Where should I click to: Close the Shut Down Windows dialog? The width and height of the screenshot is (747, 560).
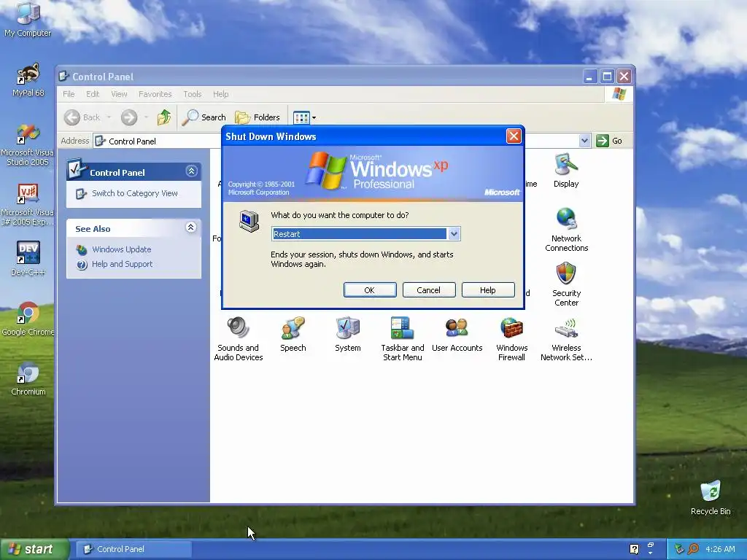click(x=514, y=136)
